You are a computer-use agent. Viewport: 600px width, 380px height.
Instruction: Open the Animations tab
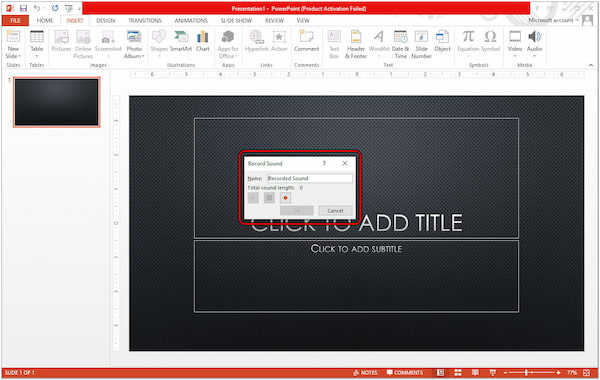[191, 21]
